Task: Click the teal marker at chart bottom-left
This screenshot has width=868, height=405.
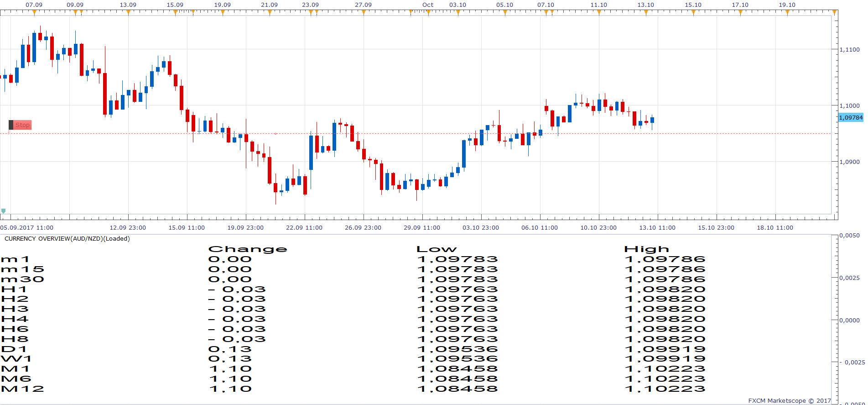Action: (4, 211)
